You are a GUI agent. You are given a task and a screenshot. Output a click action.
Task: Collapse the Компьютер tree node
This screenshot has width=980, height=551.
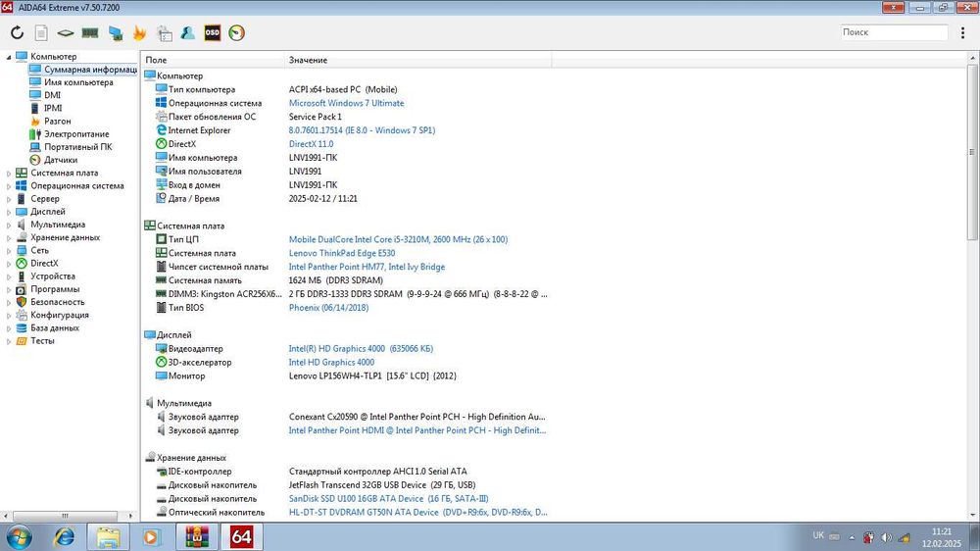coord(9,57)
